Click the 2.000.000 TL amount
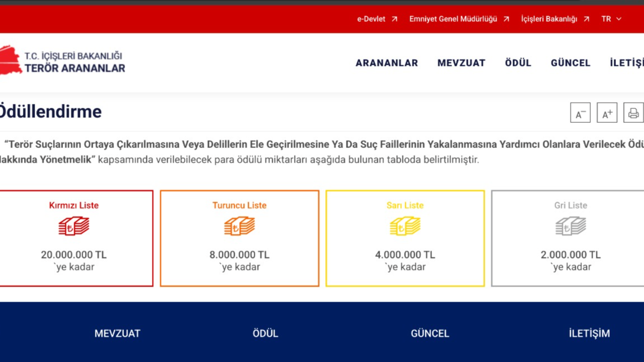The image size is (644, 362). (571, 255)
